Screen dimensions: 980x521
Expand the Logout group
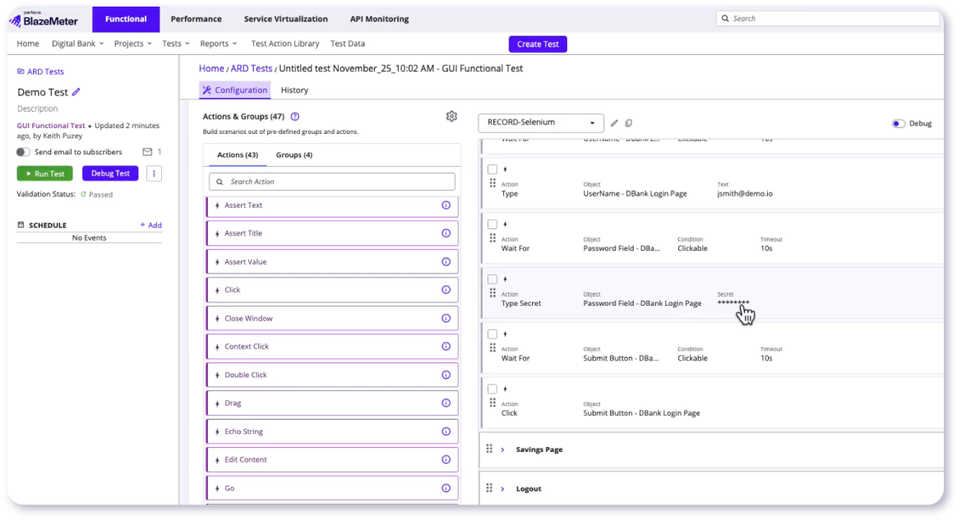coord(503,488)
